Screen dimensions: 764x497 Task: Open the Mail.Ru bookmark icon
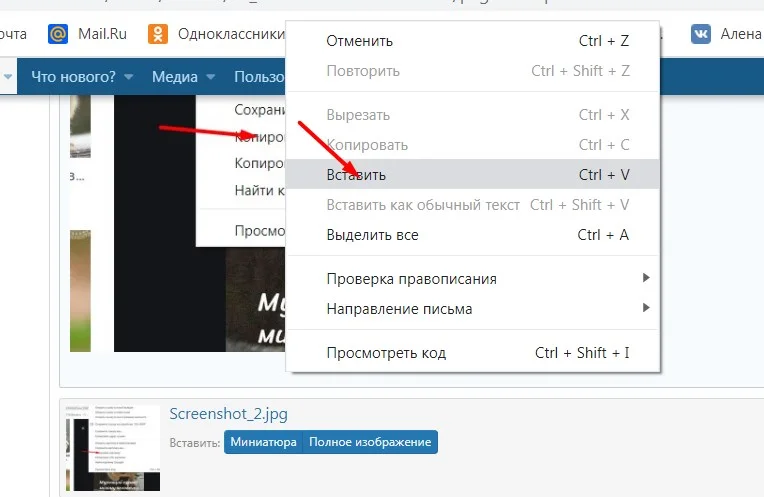coord(58,34)
